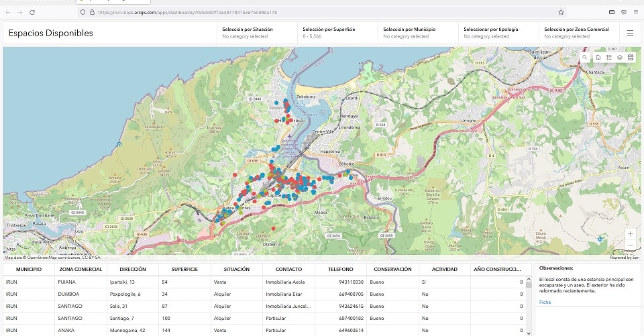Screen dimensions: 644x336
Task: Click Inmobiliaria Axola contact cell
Action: click(x=288, y=282)
